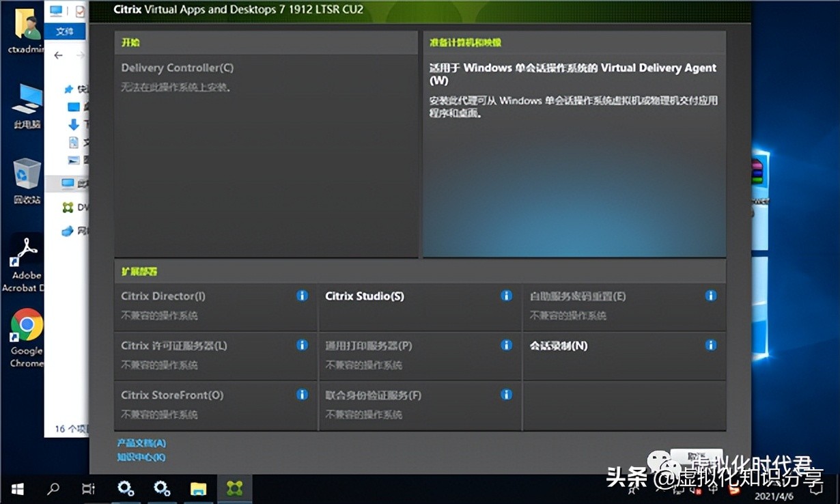
Task: Click the 取消 cancel button
Action: (x=696, y=458)
